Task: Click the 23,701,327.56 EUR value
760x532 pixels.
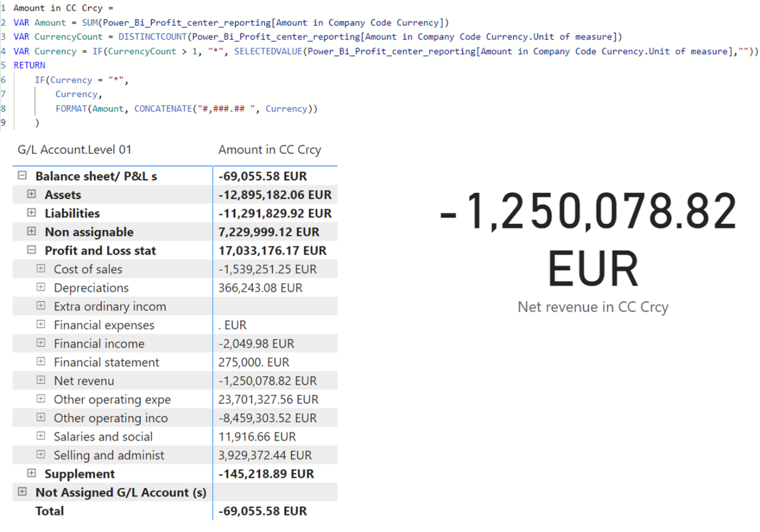Action: coord(269,400)
